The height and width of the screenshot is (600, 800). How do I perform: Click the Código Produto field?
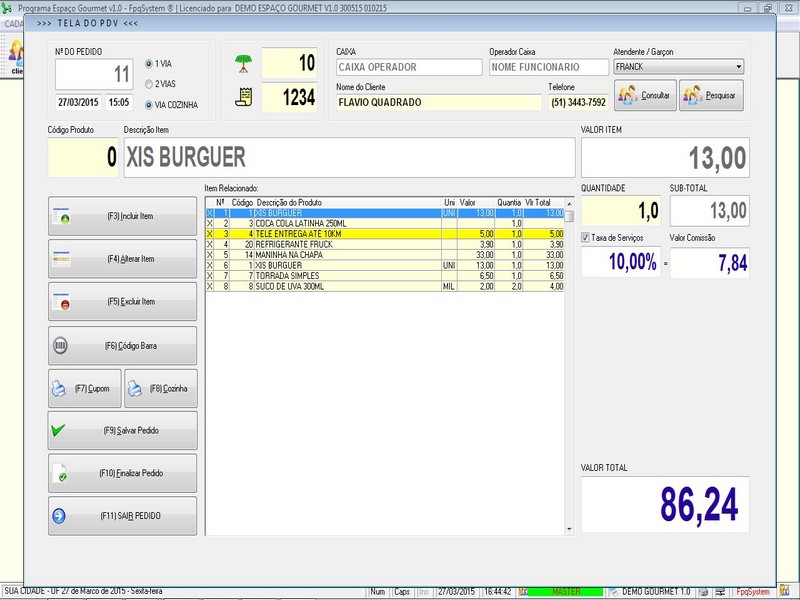83,157
